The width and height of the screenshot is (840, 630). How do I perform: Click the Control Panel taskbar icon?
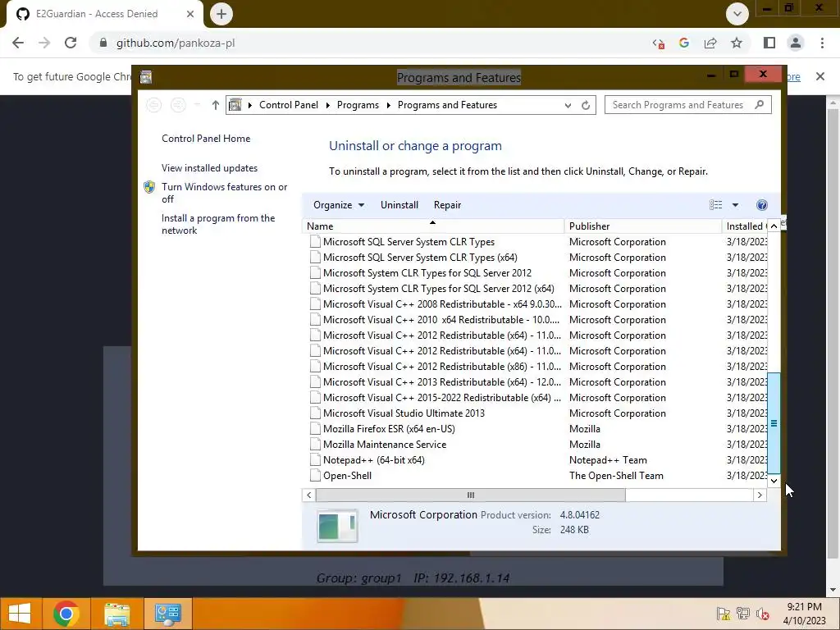pos(167,614)
